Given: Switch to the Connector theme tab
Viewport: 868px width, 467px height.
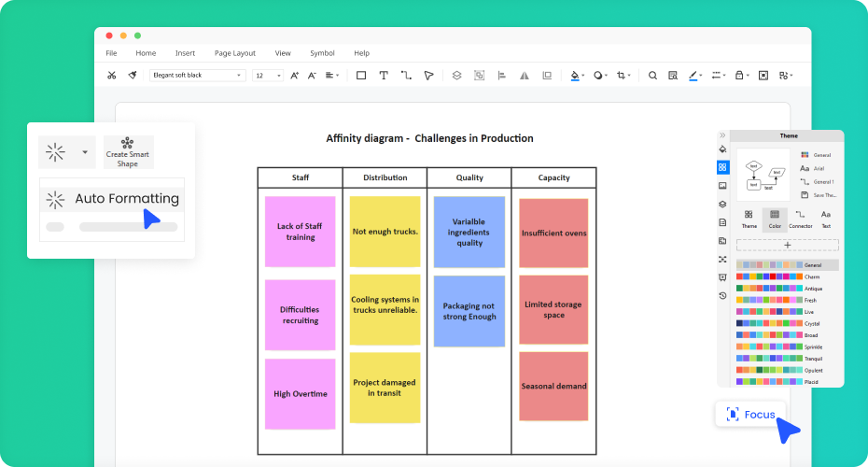Looking at the screenshot, I should (x=800, y=219).
